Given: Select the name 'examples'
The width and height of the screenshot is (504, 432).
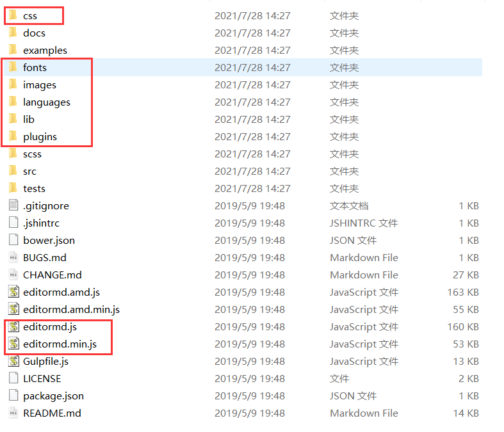Looking at the screenshot, I should 45,51.
